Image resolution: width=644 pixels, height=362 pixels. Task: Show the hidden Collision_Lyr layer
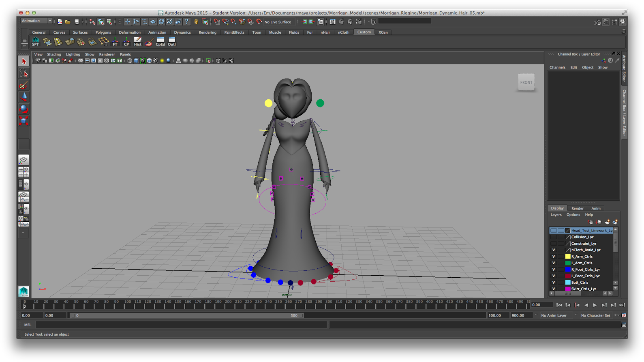click(x=554, y=237)
